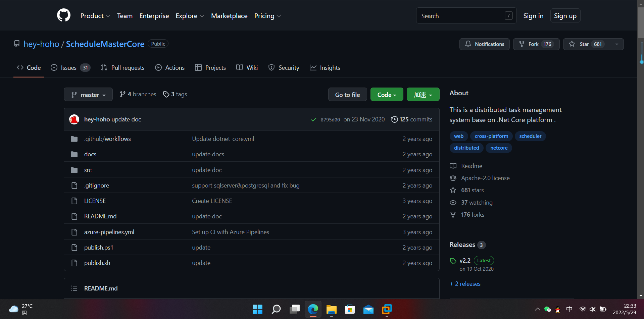Screen dimensions: 644x319
Task: Open README table of contents list icon
Action: click(74, 288)
